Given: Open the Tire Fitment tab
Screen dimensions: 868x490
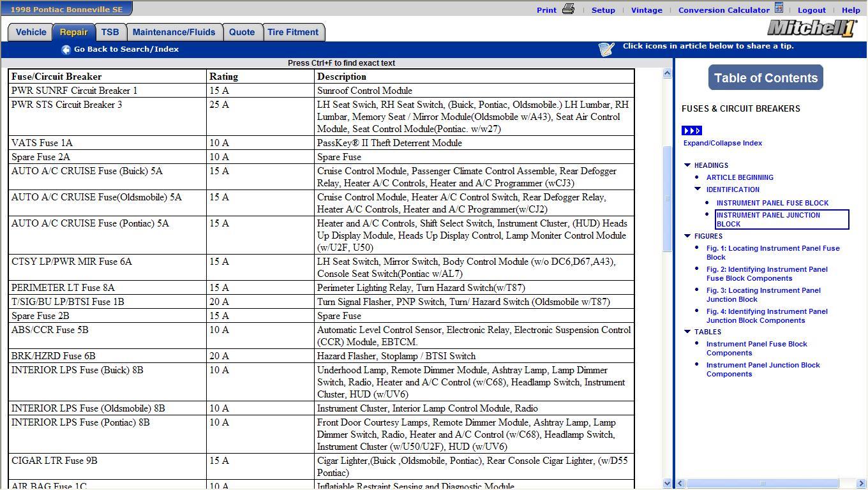Looking at the screenshot, I should tap(293, 33).
